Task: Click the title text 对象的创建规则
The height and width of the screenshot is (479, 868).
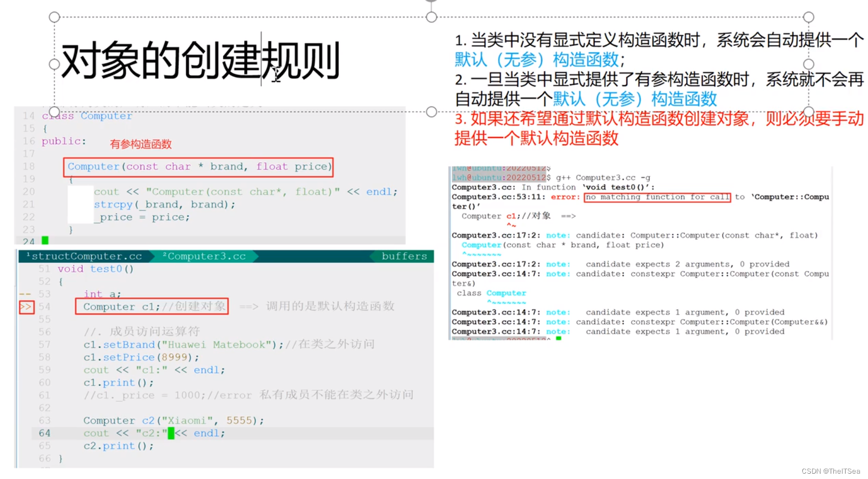Action: tap(201, 60)
